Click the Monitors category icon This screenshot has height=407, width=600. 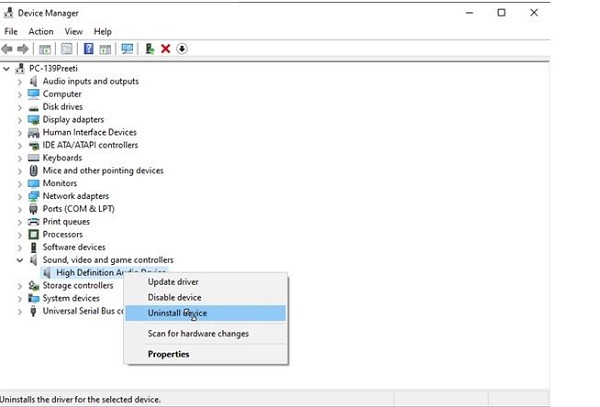point(34,183)
